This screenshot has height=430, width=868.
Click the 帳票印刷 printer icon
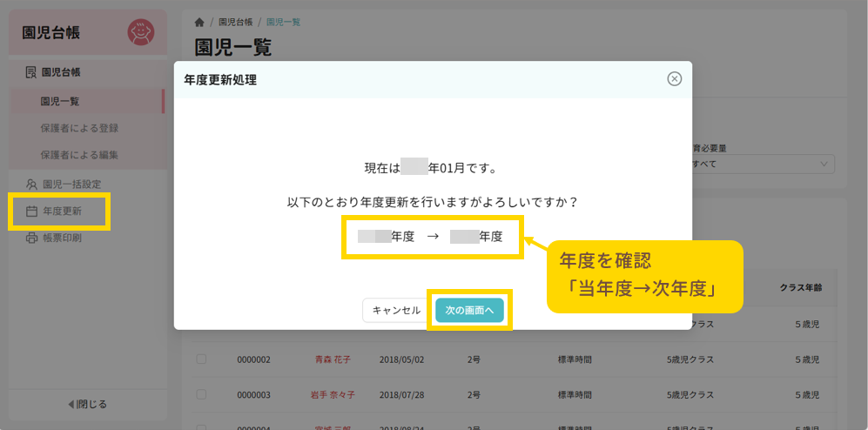[x=31, y=238]
